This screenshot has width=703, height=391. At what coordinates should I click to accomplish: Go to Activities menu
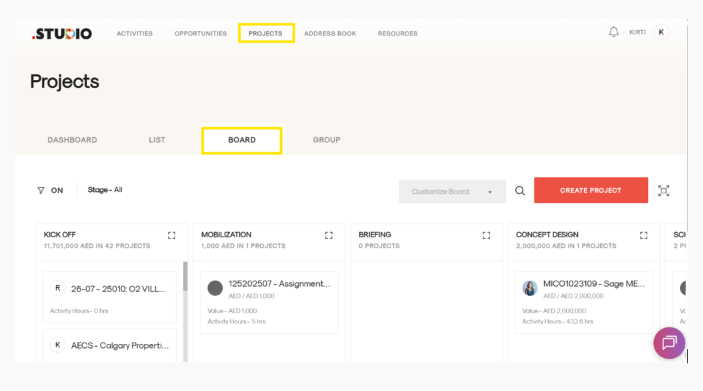coord(135,34)
